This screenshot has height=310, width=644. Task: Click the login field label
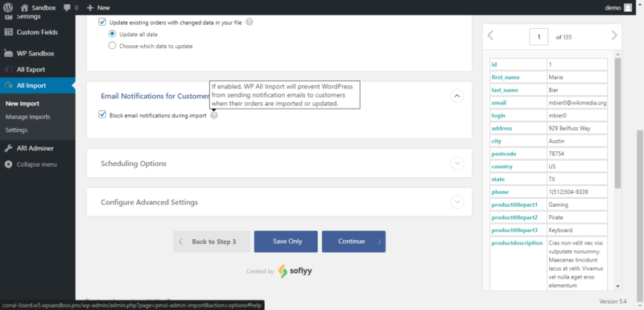[x=498, y=115]
